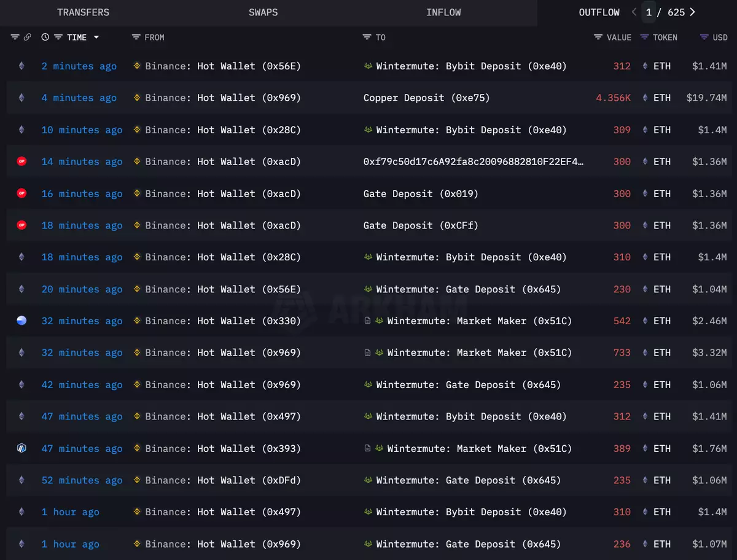The width and height of the screenshot is (737, 560).
Task: Open the Gate Deposit (0xCFf) address
Action: point(421,226)
